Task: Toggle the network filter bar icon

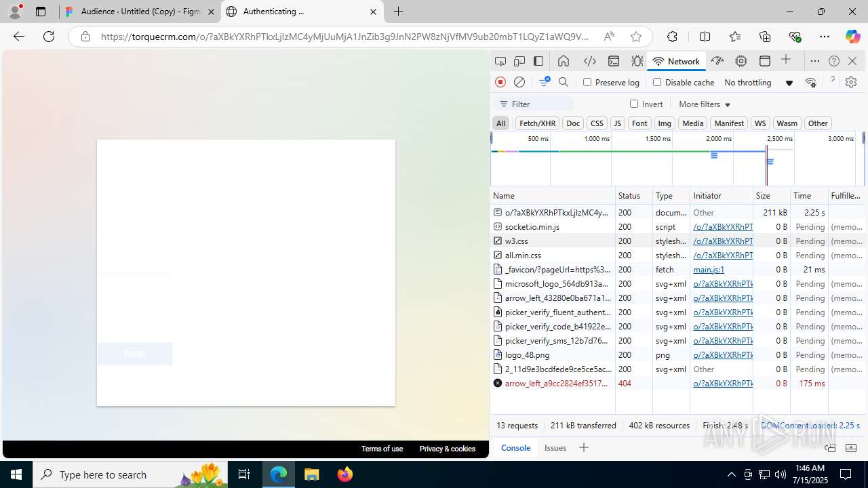Action: coord(544,82)
